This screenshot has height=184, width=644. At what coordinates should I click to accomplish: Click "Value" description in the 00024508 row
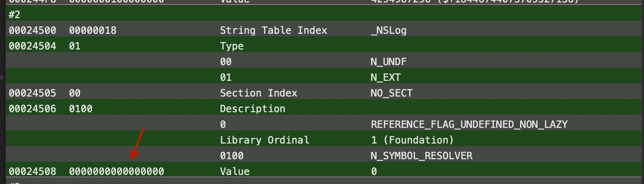tap(234, 172)
